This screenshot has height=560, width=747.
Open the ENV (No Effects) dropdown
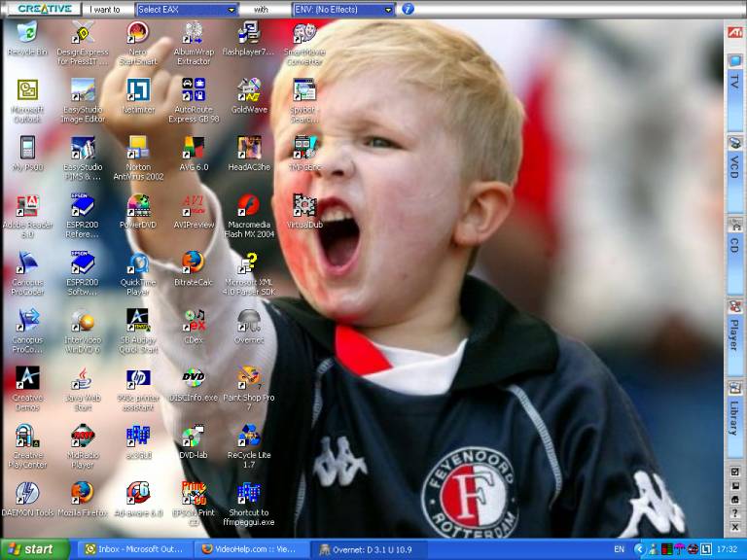pyautogui.click(x=343, y=9)
